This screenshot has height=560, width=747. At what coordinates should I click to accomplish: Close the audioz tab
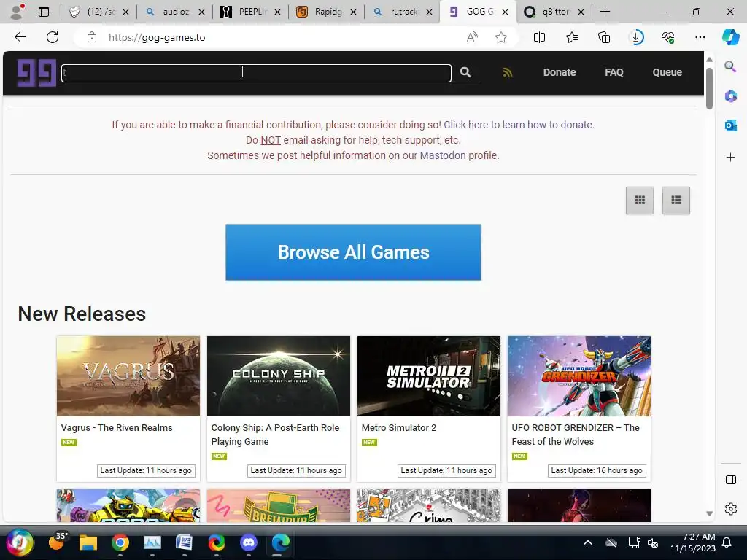pos(201,12)
